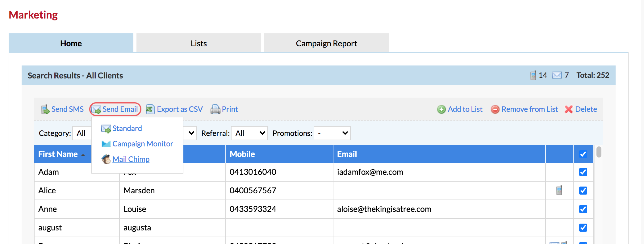The width and height of the screenshot is (644, 244).
Task: Open the Referral dropdown
Action: pyautogui.click(x=249, y=133)
